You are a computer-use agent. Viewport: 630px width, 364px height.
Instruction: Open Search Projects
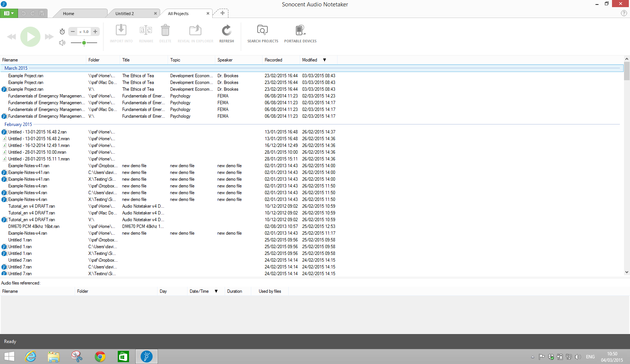pos(262,33)
